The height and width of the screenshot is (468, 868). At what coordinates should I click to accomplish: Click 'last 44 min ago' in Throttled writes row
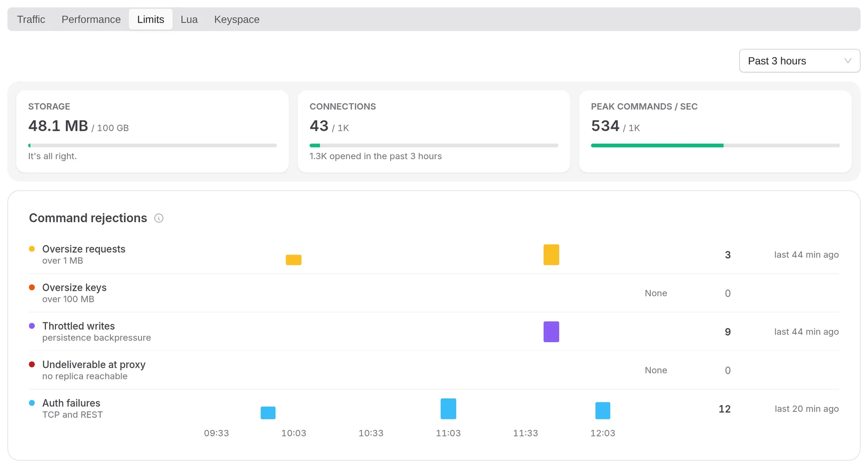click(807, 331)
